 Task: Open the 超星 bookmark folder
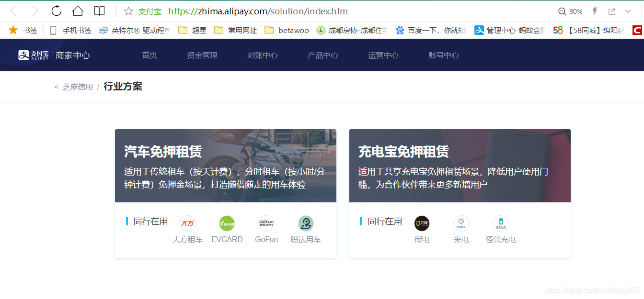point(192,30)
